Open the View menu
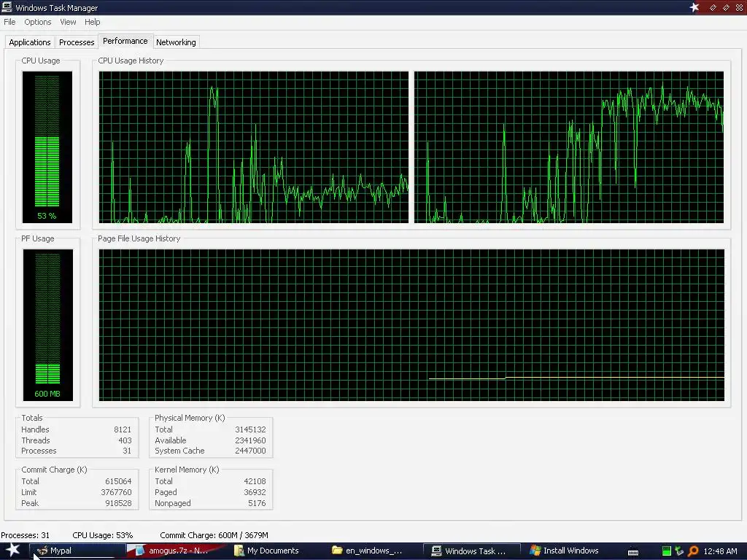 point(68,22)
